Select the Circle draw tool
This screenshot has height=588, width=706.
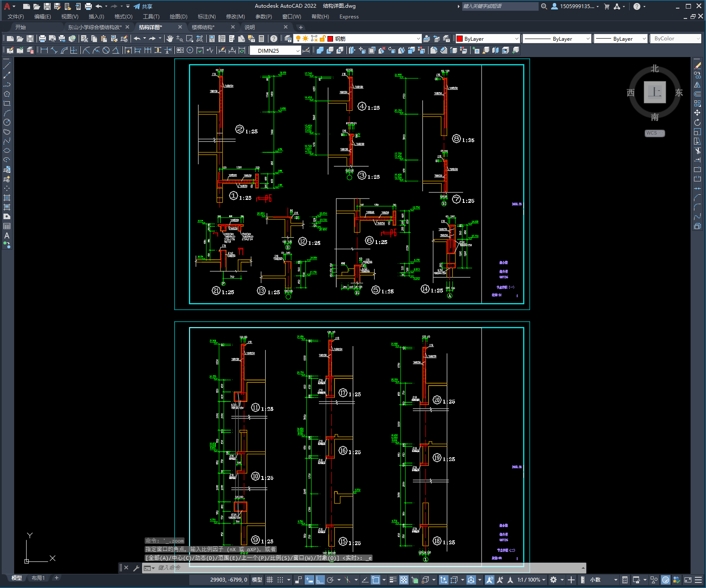[7, 122]
